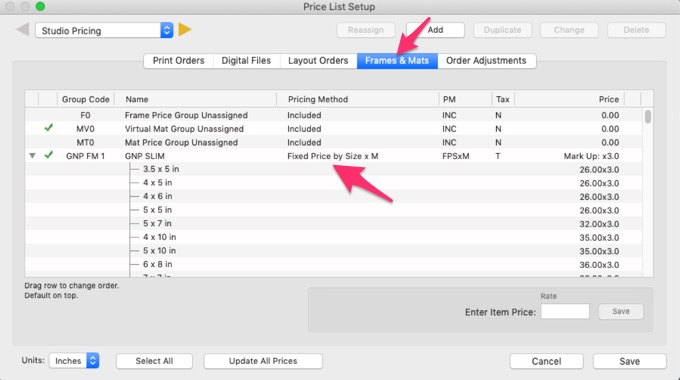The height and width of the screenshot is (380, 680).
Task: Click the Price column header
Action: 569,99
